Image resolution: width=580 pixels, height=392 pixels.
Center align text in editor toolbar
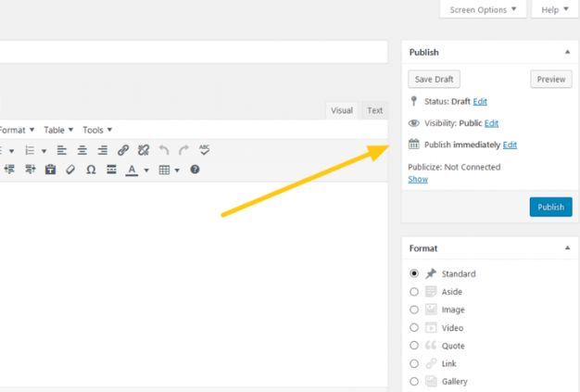(82, 150)
